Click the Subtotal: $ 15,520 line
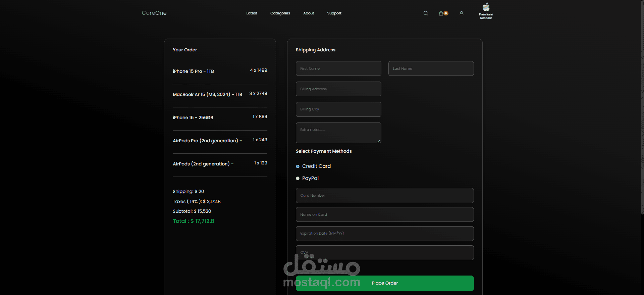The image size is (644, 295). click(x=192, y=211)
